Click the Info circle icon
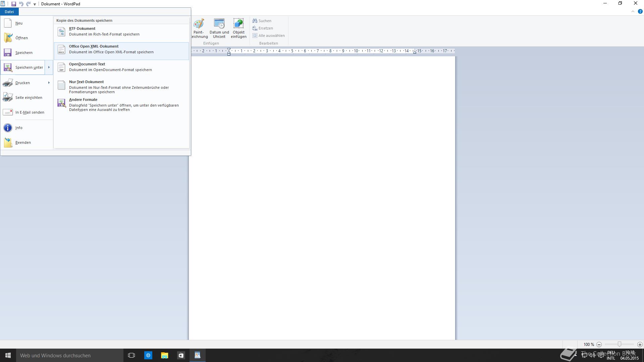 (x=8, y=128)
